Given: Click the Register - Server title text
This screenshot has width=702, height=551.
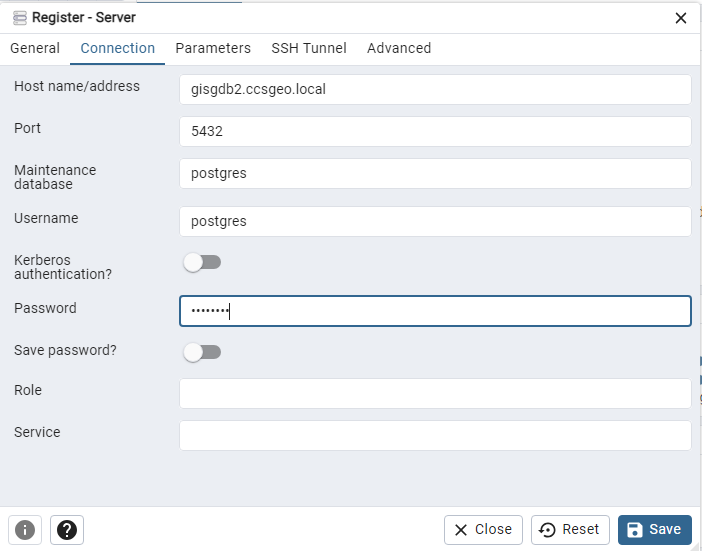Looking at the screenshot, I should (x=84, y=17).
